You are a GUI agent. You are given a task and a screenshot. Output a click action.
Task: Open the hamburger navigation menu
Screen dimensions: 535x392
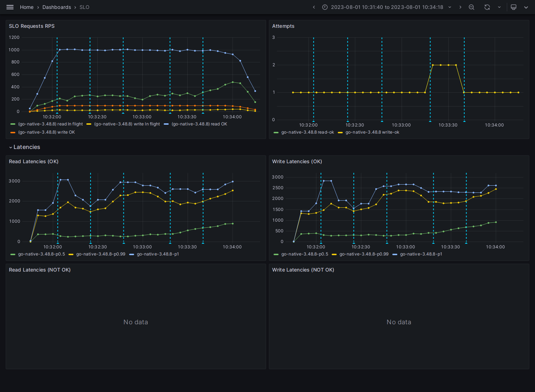10,7
